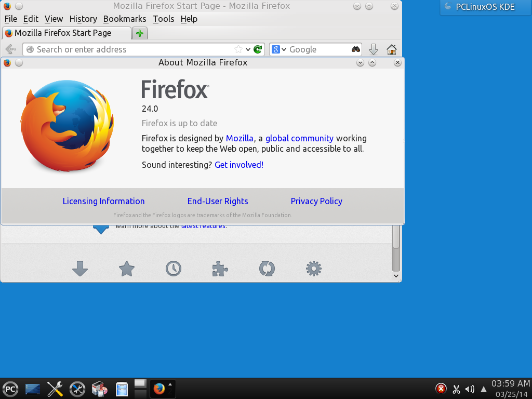This screenshot has width=532, height=399.
Task: Follow the global community link
Action: coord(299,138)
